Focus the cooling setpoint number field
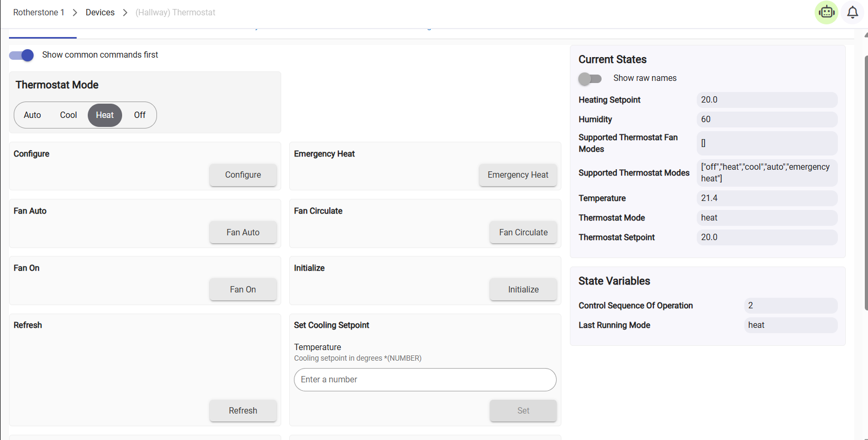Image resolution: width=868 pixels, height=440 pixels. coord(425,380)
